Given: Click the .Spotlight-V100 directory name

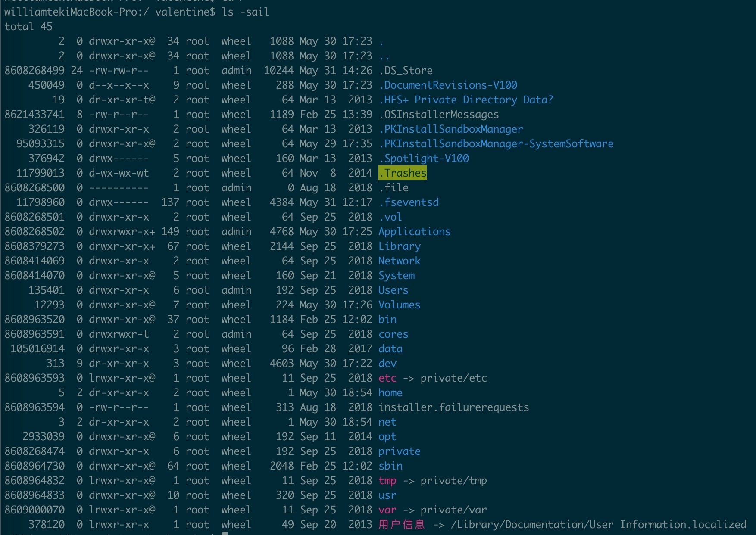Looking at the screenshot, I should tap(424, 159).
